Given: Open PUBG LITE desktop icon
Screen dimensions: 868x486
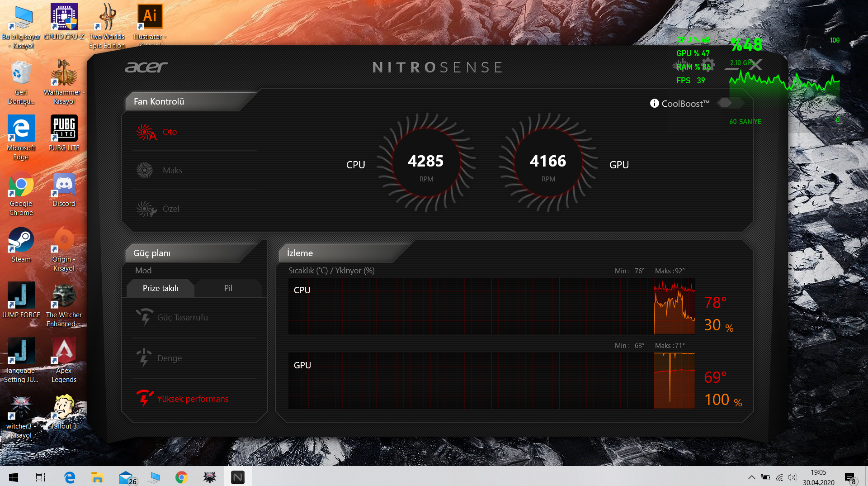Looking at the screenshot, I should pyautogui.click(x=64, y=133).
